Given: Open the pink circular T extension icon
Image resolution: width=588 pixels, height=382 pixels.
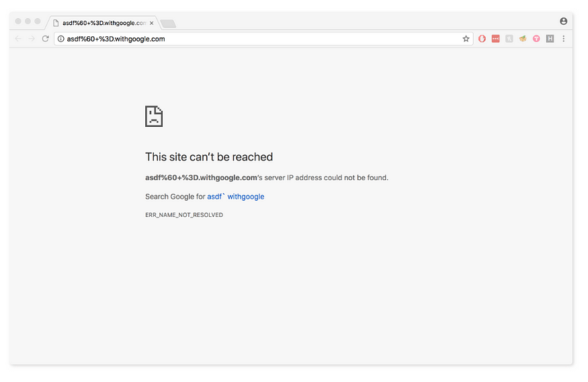Looking at the screenshot, I should [x=536, y=38].
